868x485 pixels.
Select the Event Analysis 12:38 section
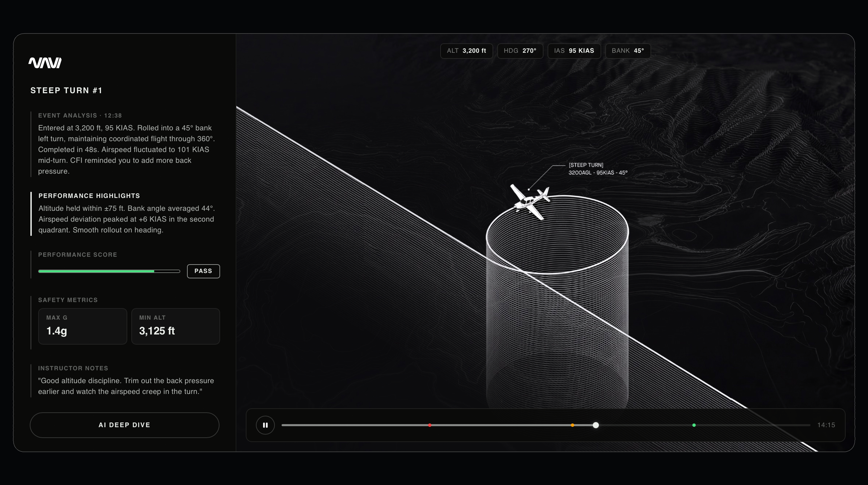point(126,144)
